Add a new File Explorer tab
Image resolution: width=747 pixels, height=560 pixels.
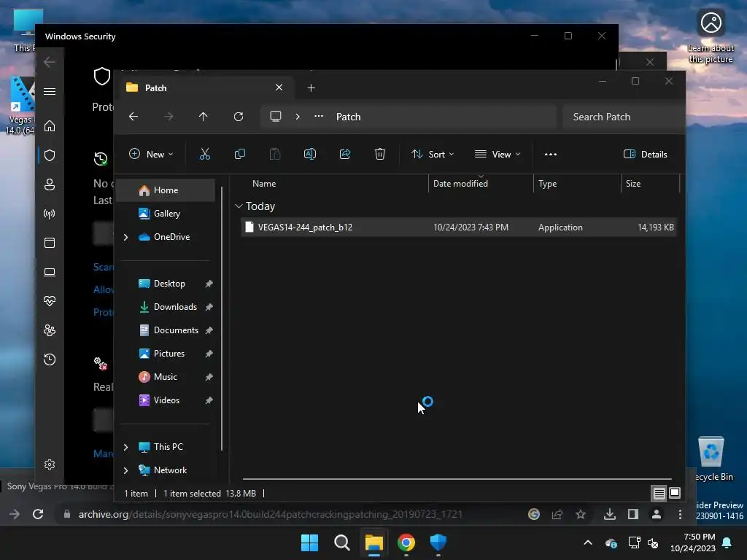[311, 88]
